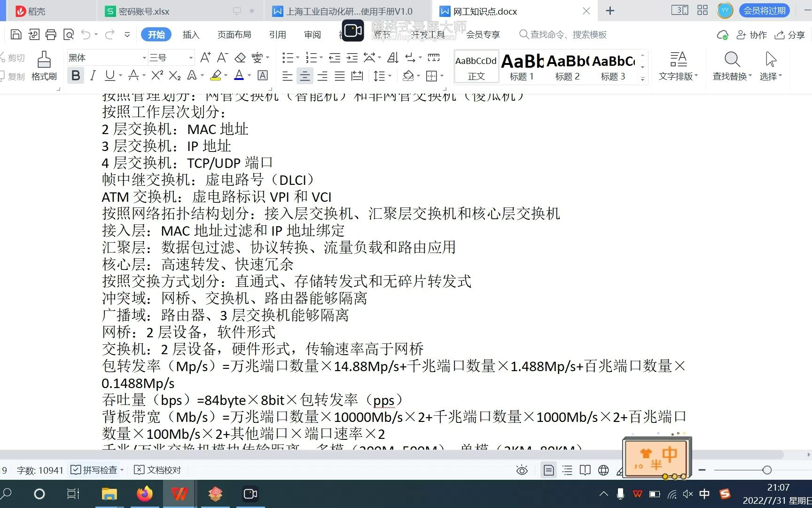Center align the current paragraph
Screen dimensions: 812x508
pos(304,75)
